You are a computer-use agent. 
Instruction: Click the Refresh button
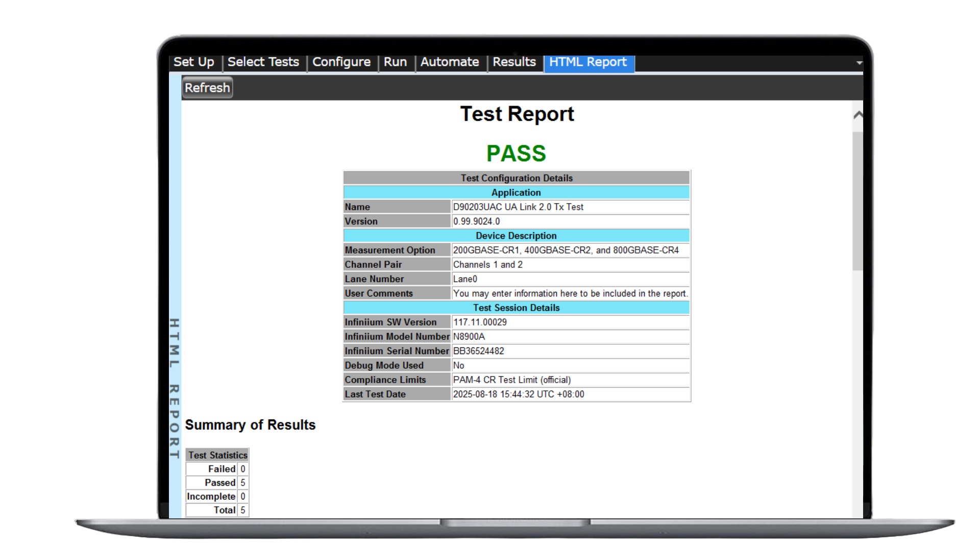[207, 88]
